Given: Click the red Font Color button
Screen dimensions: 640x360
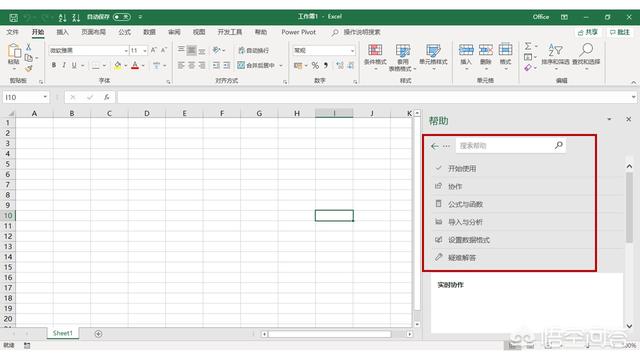Looking at the screenshot, I should 135,65.
